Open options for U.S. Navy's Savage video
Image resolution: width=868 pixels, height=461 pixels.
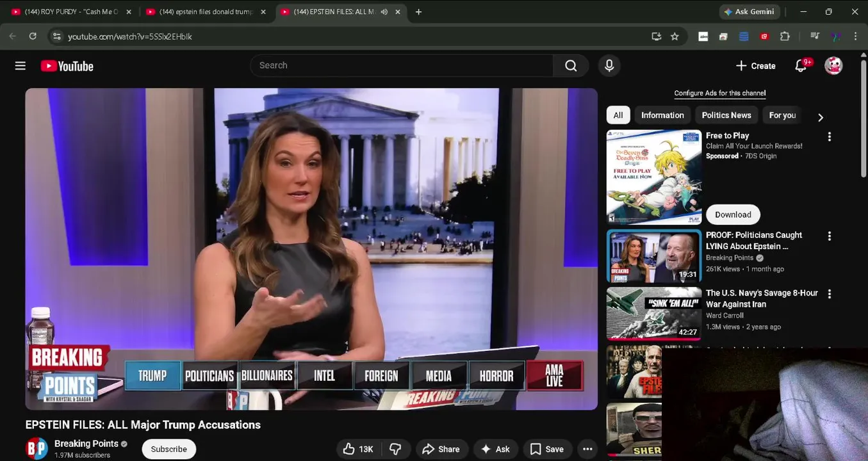point(830,294)
